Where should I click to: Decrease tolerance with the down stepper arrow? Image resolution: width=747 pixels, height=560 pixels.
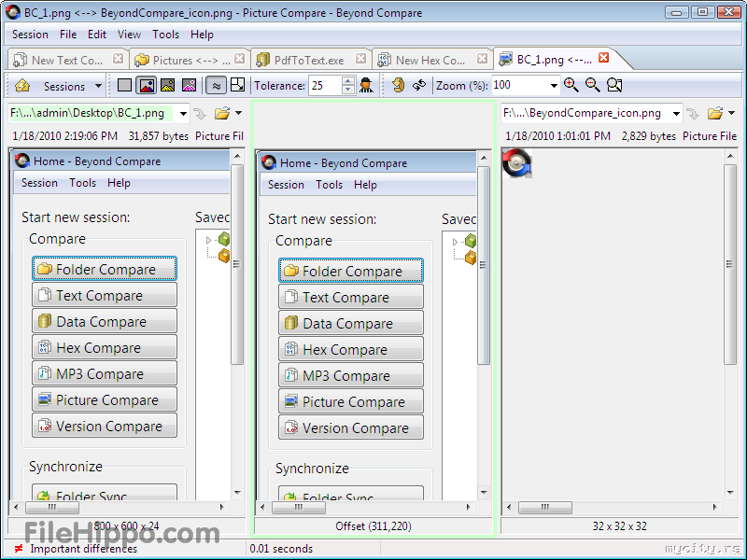point(348,90)
